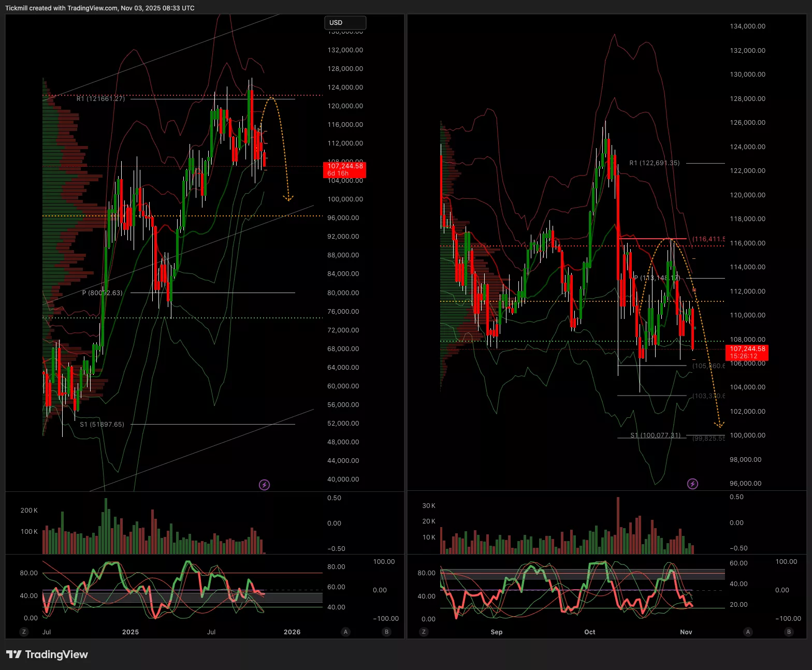The image size is (812, 670).
Task: Click the lightning bolt icon on left chart
Action: (264, 485)
